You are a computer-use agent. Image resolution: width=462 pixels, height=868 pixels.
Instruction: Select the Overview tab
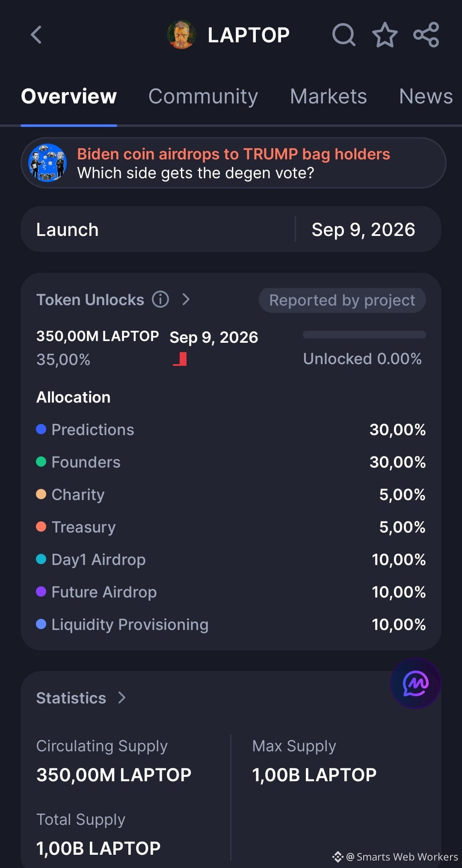pos(69,96)
